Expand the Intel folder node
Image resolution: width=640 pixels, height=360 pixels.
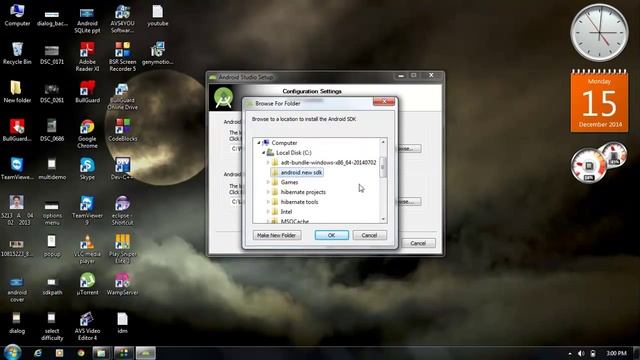[x=268, y=211]
